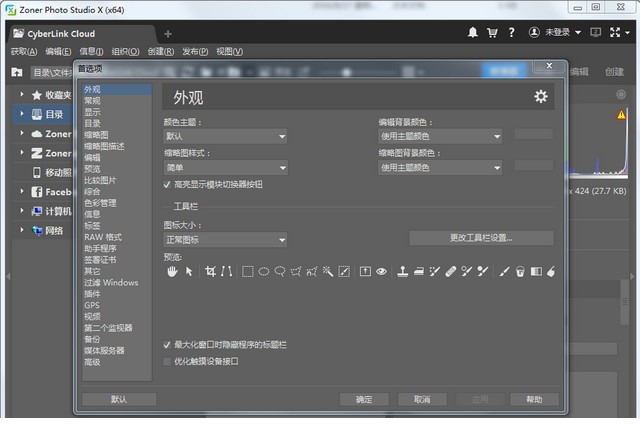Click the fullscreen expand icon
640x434 pixels.
point(615,32)
